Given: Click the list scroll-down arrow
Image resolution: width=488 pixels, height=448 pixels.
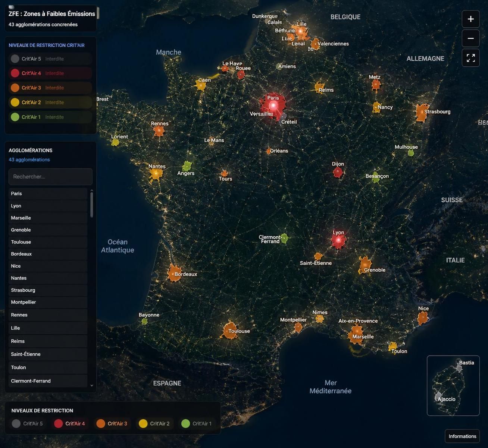Looking at the screenshot, I should pyautogui.click(x=92, y=385).
